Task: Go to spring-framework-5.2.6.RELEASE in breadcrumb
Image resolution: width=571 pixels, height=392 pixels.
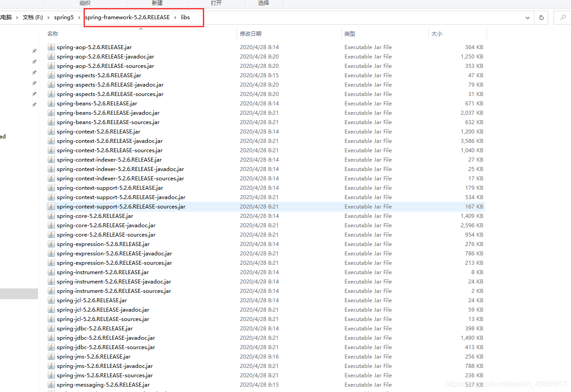Action: click(127, 17)
